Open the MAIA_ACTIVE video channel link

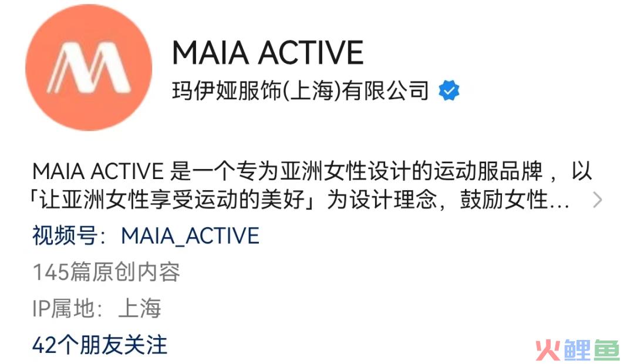(x=190, y=236)
